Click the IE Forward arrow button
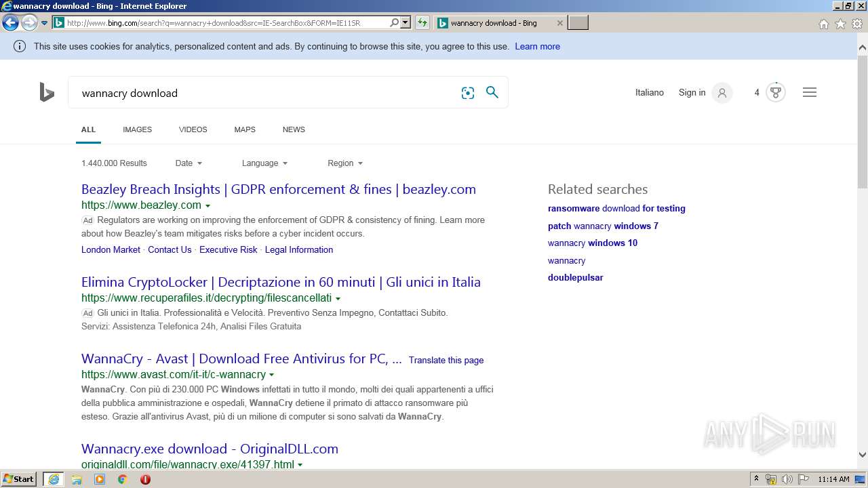 click(29, 23)
